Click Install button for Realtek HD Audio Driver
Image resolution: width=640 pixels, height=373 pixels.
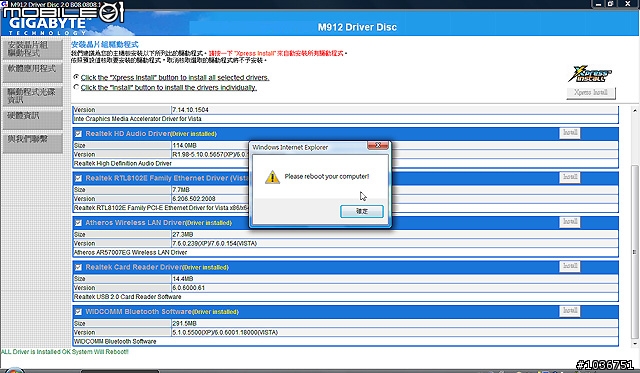[x=570, y=133]
